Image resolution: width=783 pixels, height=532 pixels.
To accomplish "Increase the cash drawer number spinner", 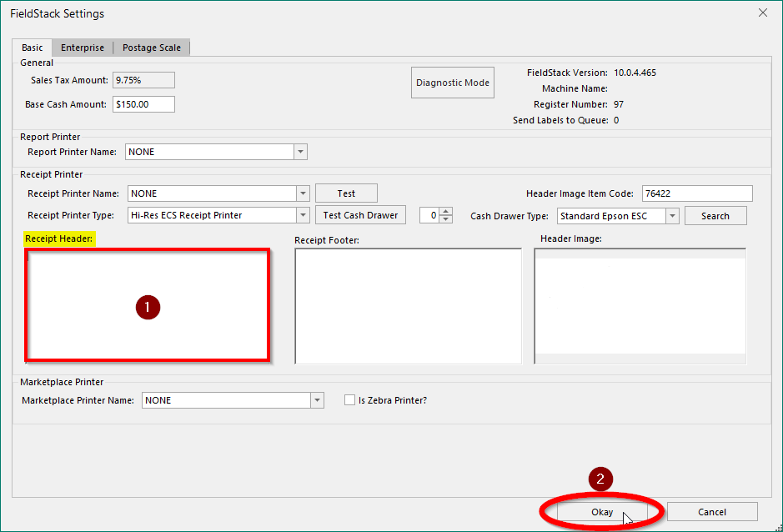I will tap(446, 211).
